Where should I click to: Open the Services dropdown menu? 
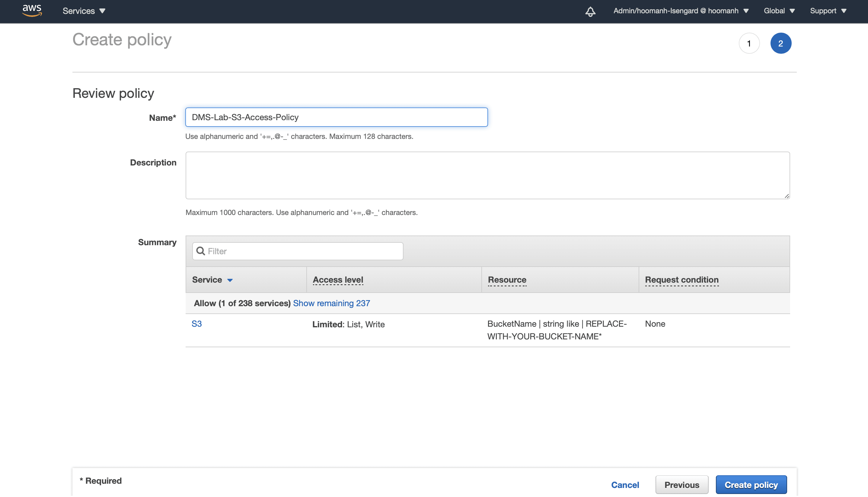click(x=84, y=11)
